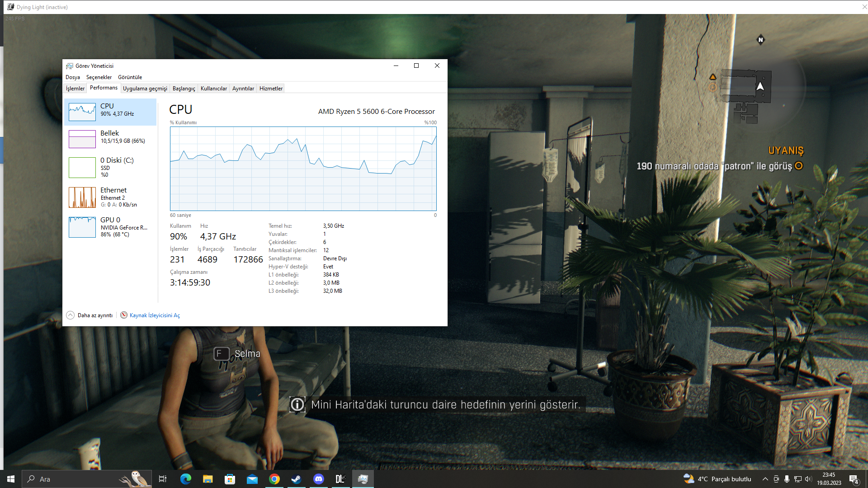Launch Google Chrome from taskbar
The image size is (868, 488).
274,479
